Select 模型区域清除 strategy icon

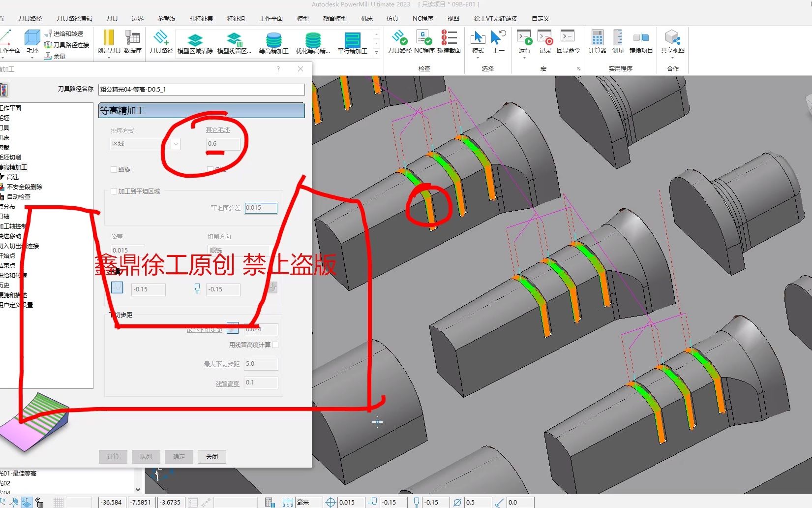pos(195,43)
